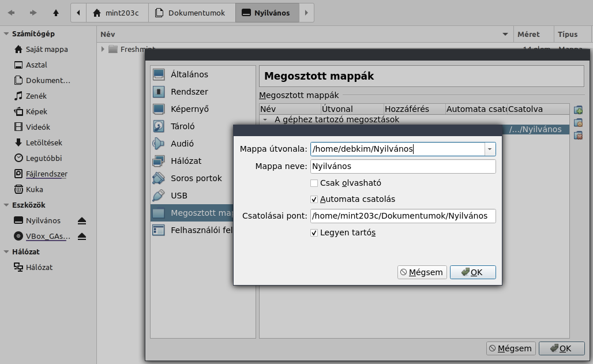Click into Csatolásai pont field
This screenshot has width=593, height=364.
click(x=403, y=216)
